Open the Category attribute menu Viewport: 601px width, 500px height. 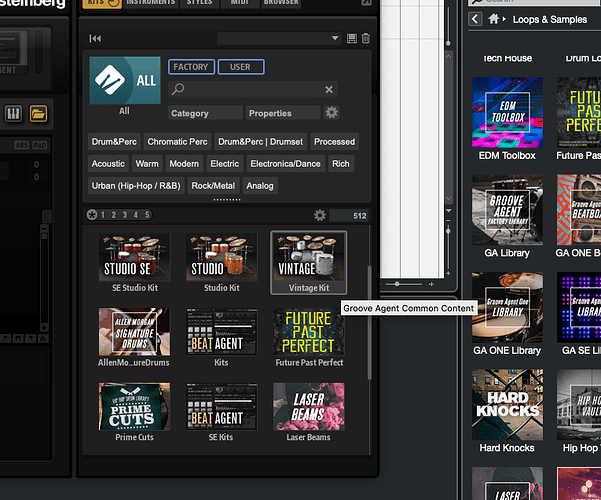pyautogui.click(x=205, y=113)
